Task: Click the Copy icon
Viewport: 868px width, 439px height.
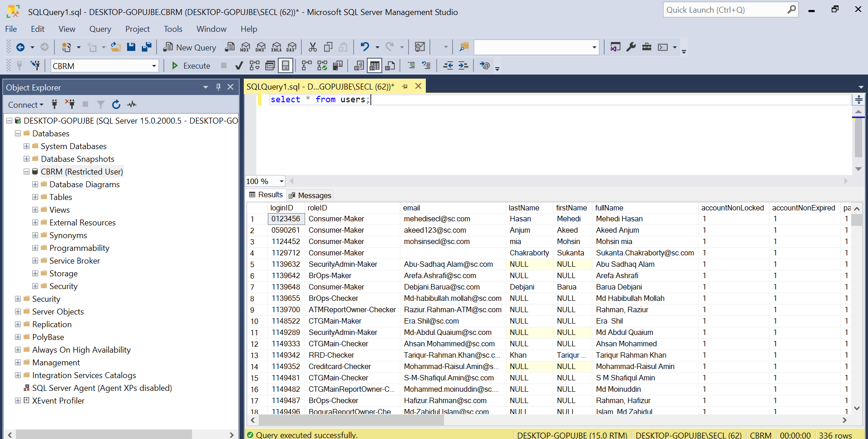Action: click(328, 47)
